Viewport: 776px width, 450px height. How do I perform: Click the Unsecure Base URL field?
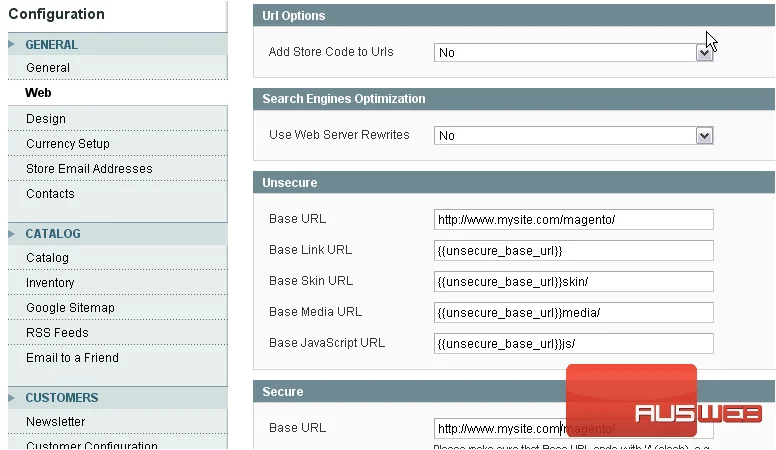(574, 219)
